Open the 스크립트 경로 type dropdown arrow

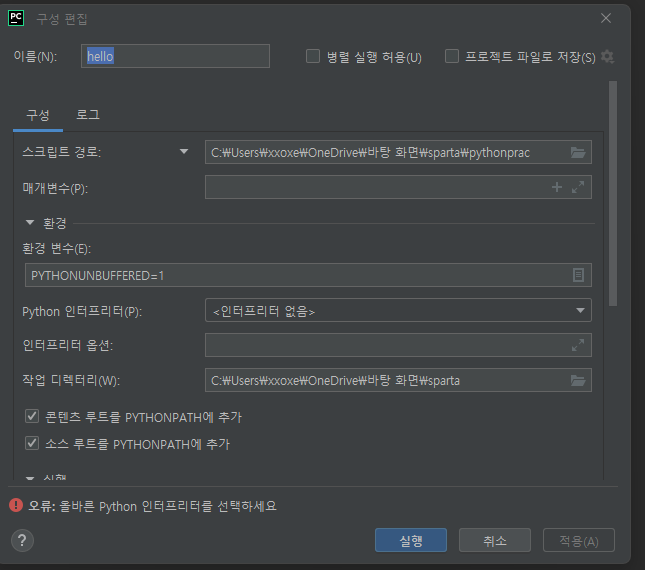(184, 152)
